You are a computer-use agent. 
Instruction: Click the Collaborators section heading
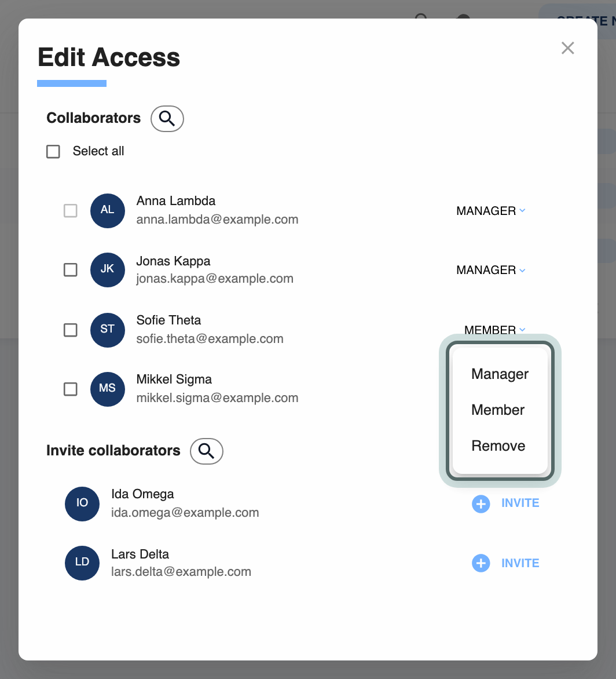click(x=93, y=118)
